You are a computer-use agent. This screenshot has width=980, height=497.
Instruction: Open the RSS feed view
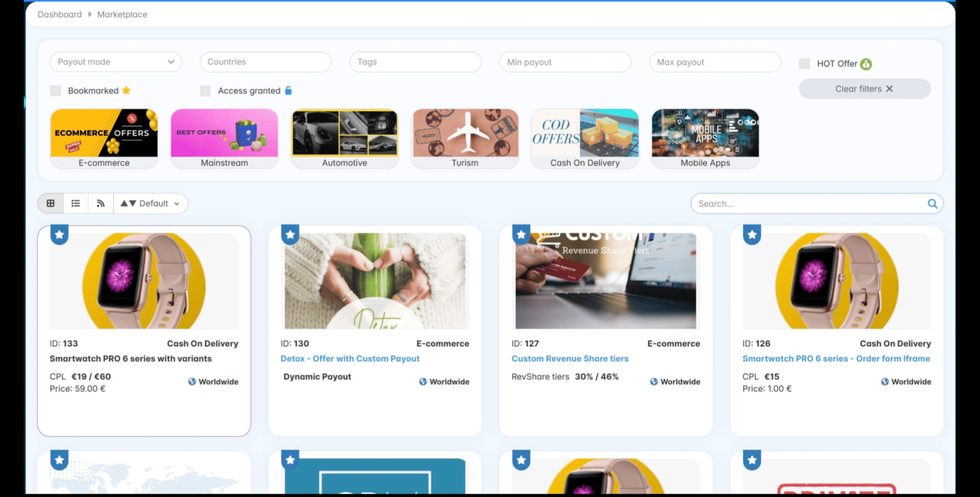(x=100, y=203)
